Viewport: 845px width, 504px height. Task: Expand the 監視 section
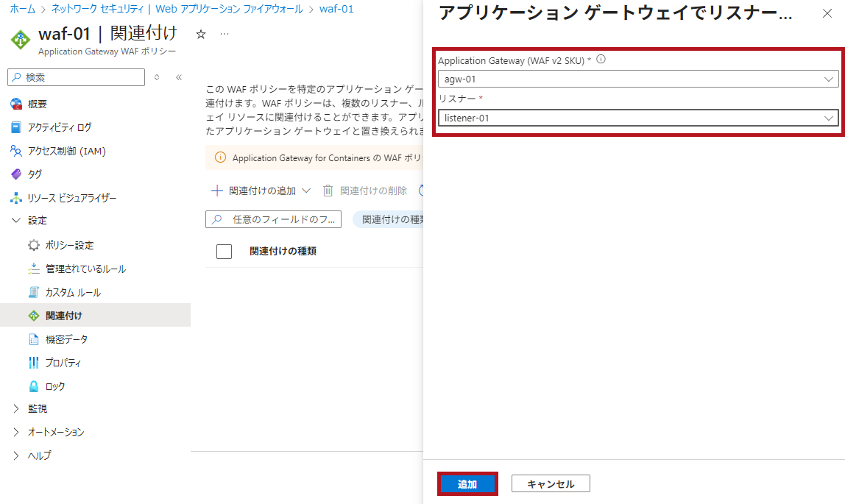16,408
